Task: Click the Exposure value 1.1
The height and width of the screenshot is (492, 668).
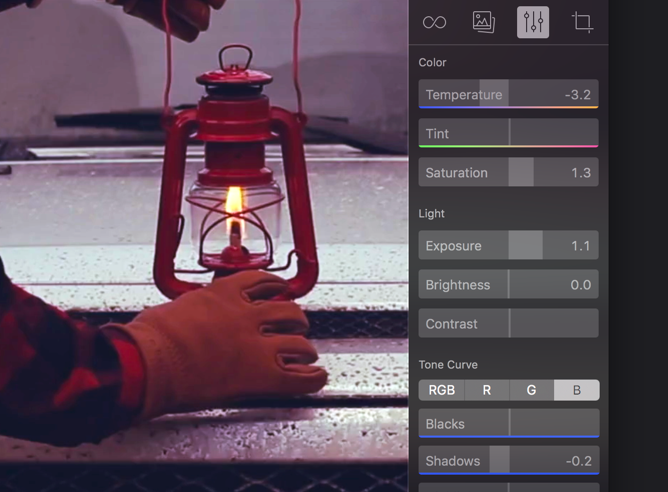Action: click(580, 246)
